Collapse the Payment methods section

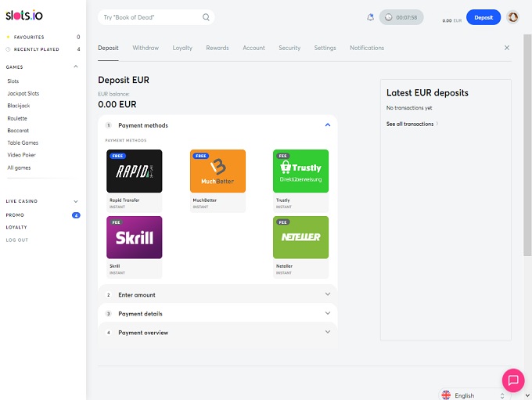point(328,125)
